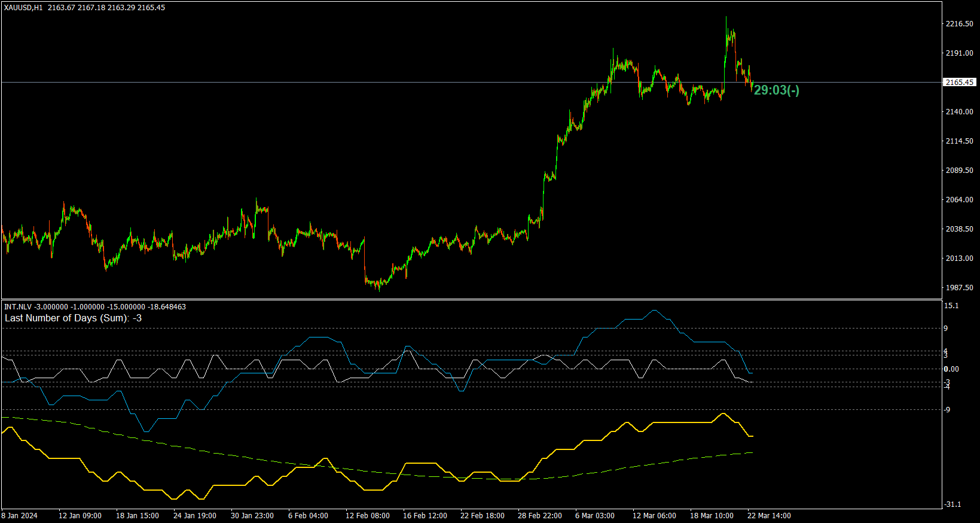
Task: Click the 22 Mar 14:00 time label
Action: point(770,516)
